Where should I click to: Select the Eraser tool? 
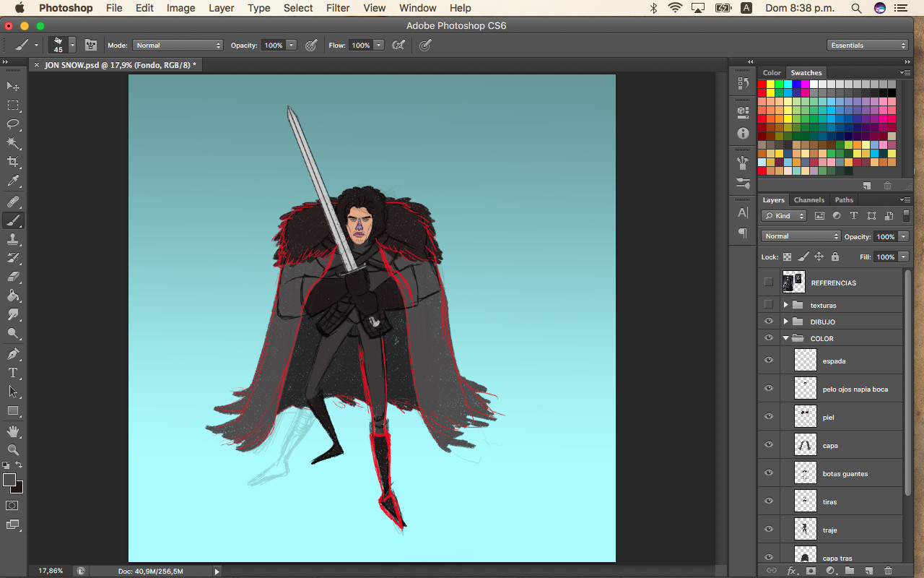coord(13,277)
